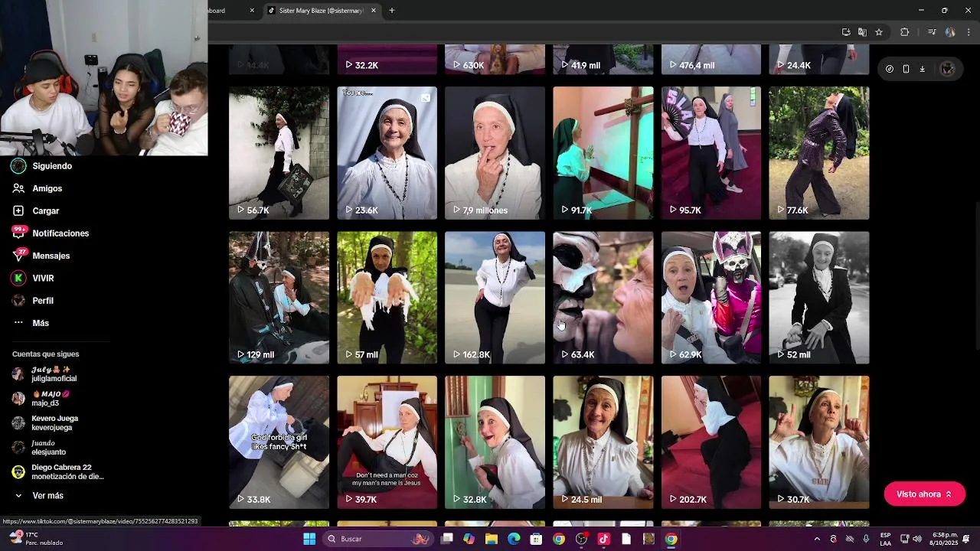Open keverojuega followed account

[x=45, y=423]
